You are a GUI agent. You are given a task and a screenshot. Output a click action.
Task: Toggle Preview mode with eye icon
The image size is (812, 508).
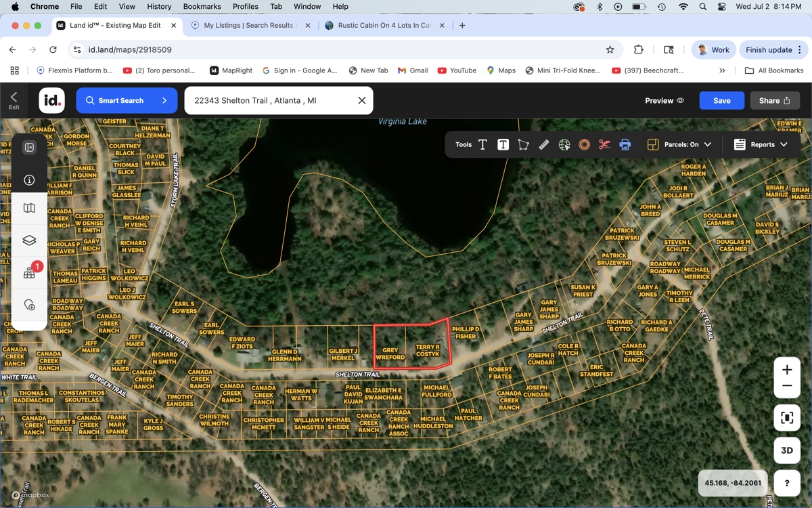tap(664, 100)
